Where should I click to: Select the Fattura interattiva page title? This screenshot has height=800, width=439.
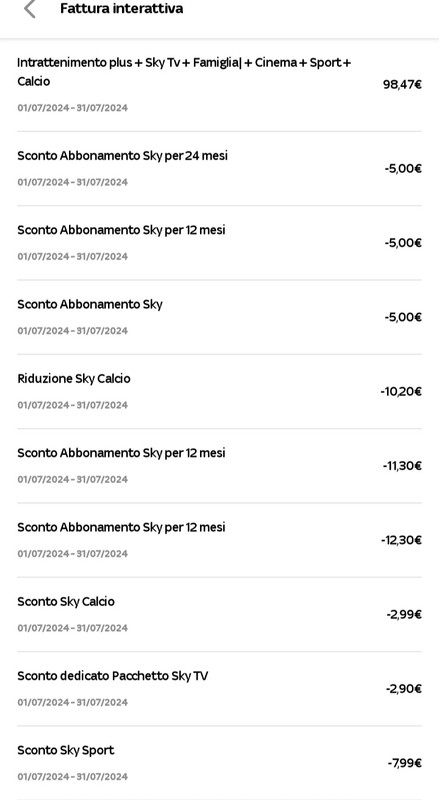(121, 9)
